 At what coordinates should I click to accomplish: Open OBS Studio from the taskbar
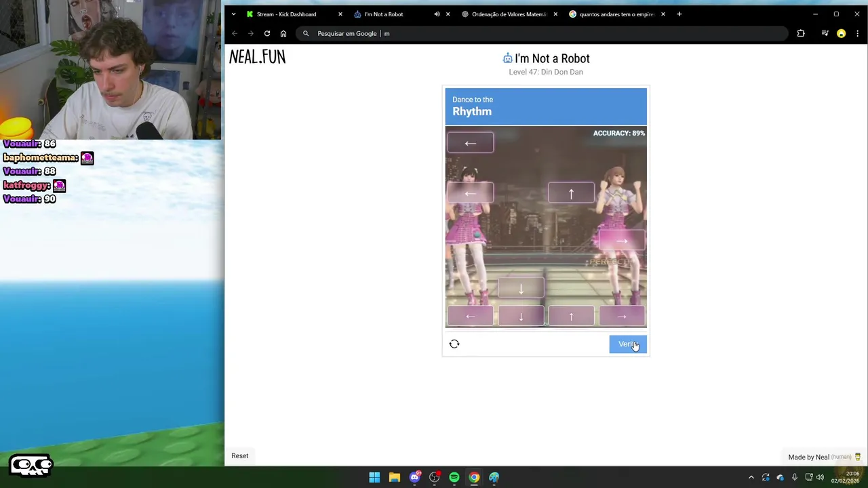(434, 477)
